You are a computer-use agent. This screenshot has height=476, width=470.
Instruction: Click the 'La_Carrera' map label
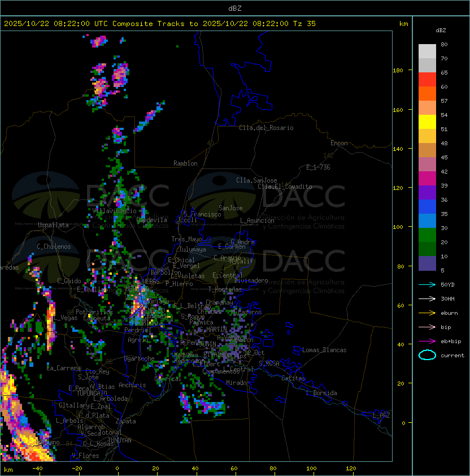pyautogui.click(x=64, y=368)
